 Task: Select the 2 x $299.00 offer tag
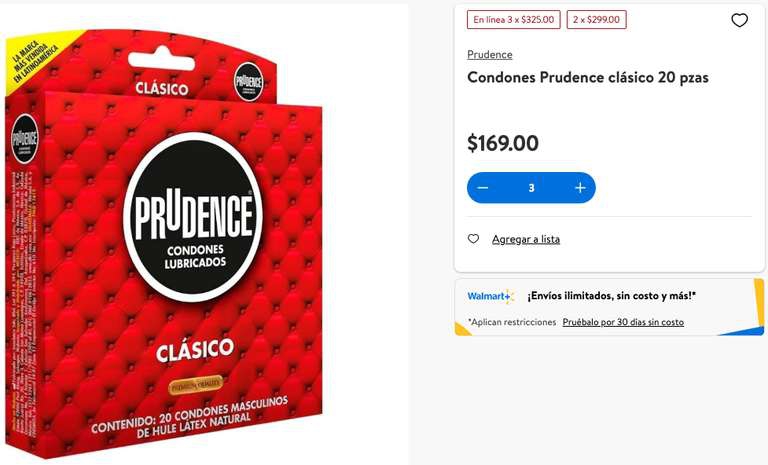(x=596, y=20)
